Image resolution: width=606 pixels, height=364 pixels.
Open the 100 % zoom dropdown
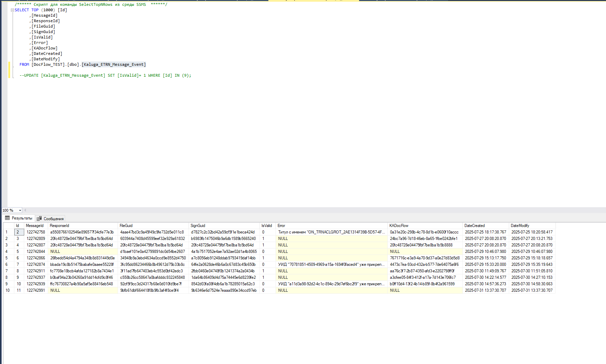coord(20,210)
